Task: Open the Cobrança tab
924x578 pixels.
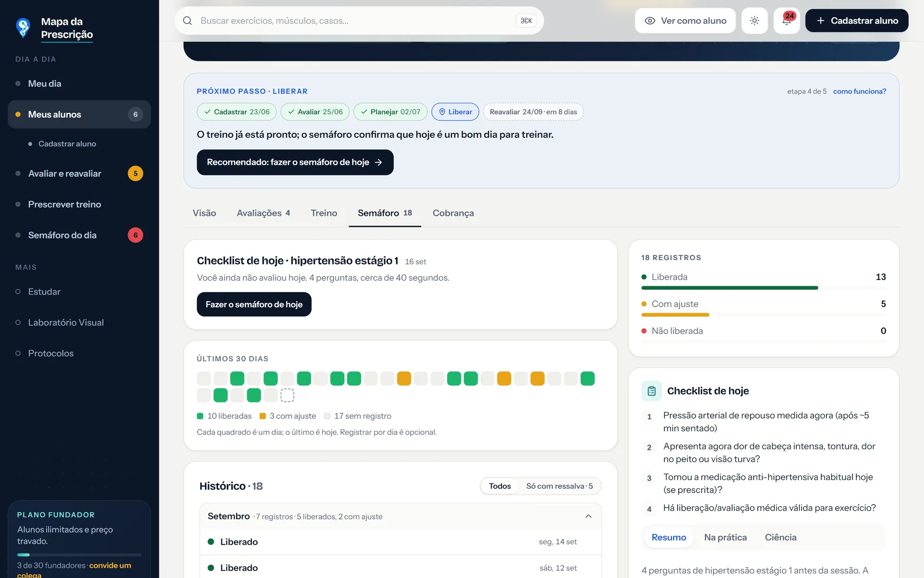Action: (453, 213)
